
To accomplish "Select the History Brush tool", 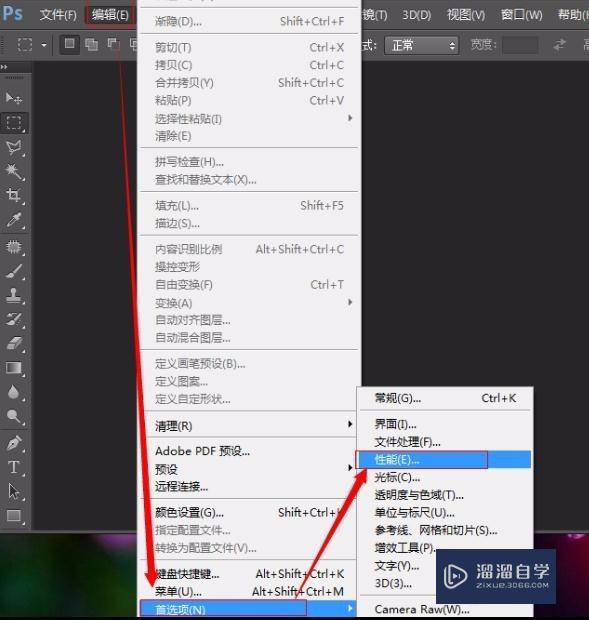I will pos(14,319).
